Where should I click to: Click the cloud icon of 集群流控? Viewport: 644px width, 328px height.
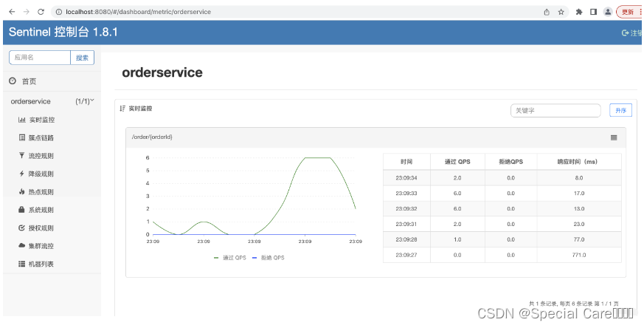pos(22,246)
